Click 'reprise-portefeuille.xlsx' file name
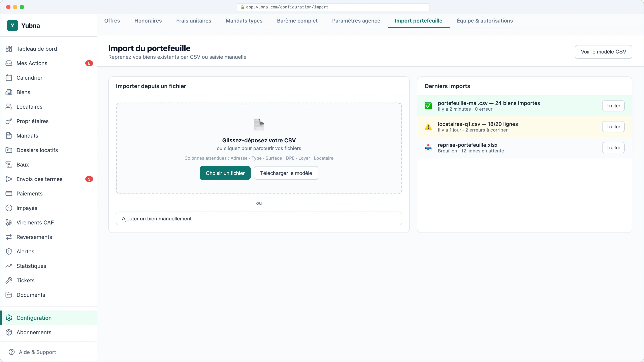The image size is (644, 362). 468,145
